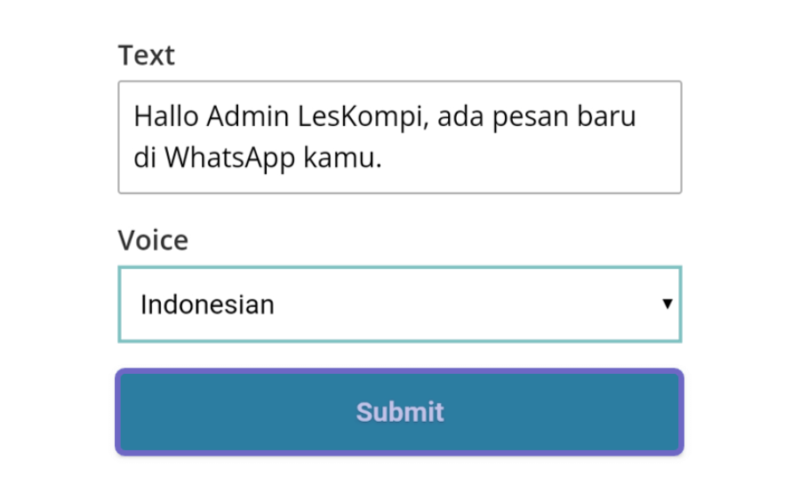Select the "Indonesian" value in the Voice combo box

207,305
